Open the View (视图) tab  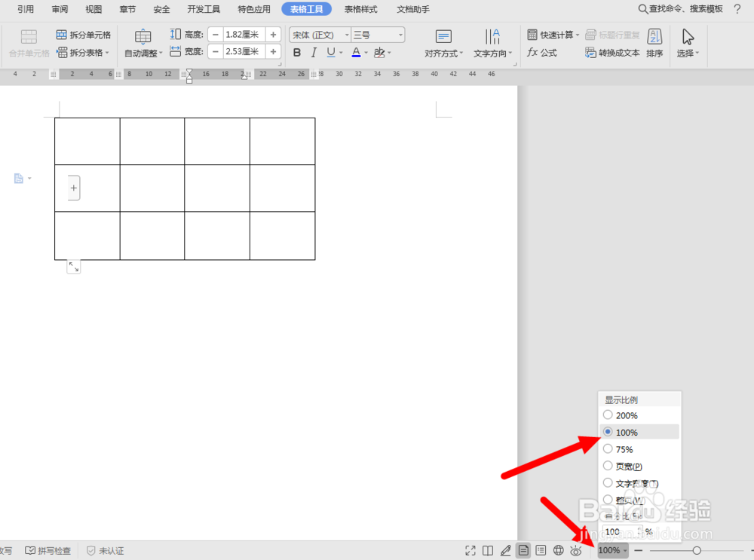pyautogui.click(x=93, y=9)
